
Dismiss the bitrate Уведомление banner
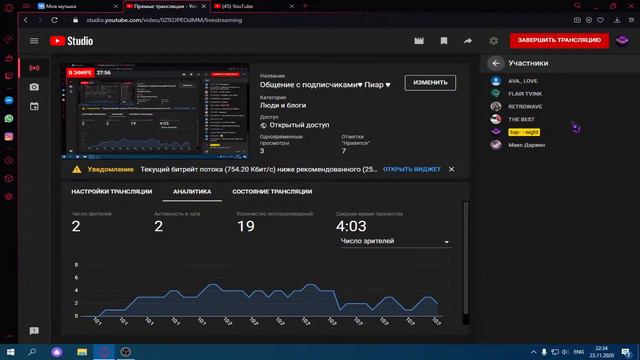click(451, 169)
